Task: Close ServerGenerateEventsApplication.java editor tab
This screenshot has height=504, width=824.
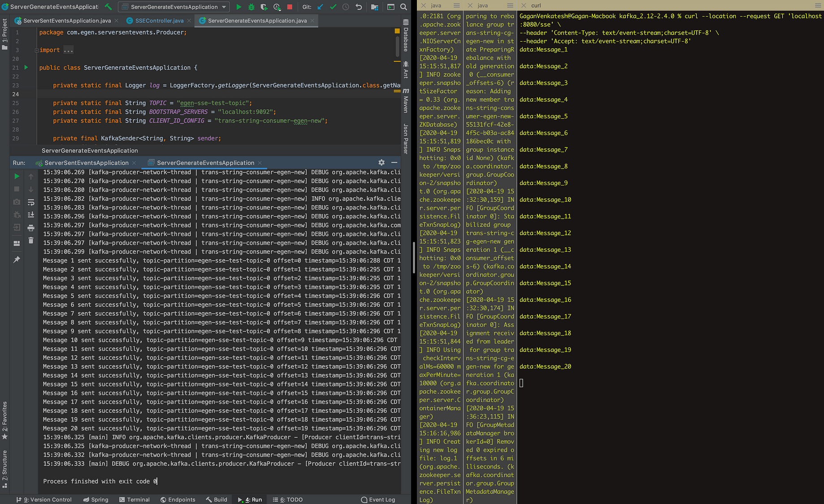Action: [x=312, y=21]
